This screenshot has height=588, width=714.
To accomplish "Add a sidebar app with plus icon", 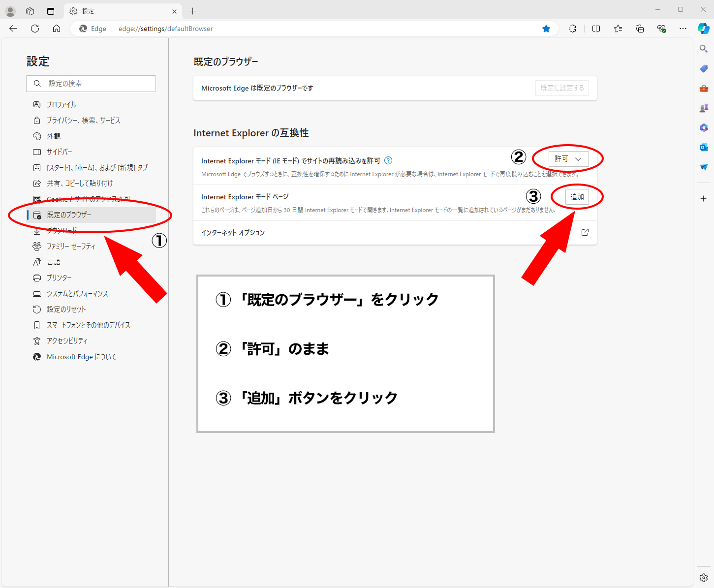I will [704, 199].
